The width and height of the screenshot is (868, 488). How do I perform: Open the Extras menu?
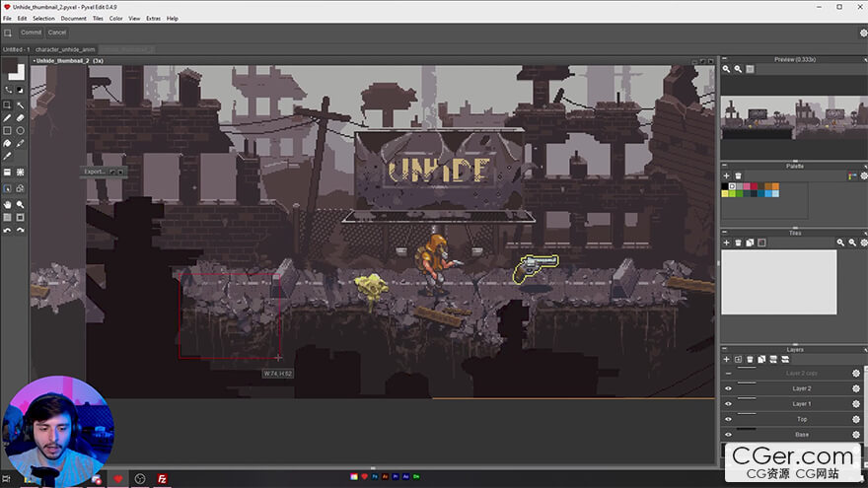tap(153, 19)
